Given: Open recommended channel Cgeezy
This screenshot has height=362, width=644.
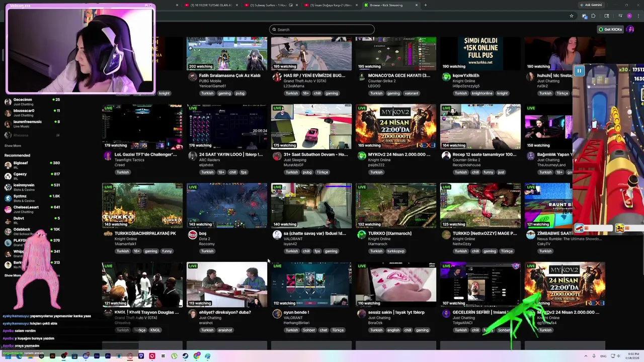Looking at the screenshot, I should tap(32, 176).
